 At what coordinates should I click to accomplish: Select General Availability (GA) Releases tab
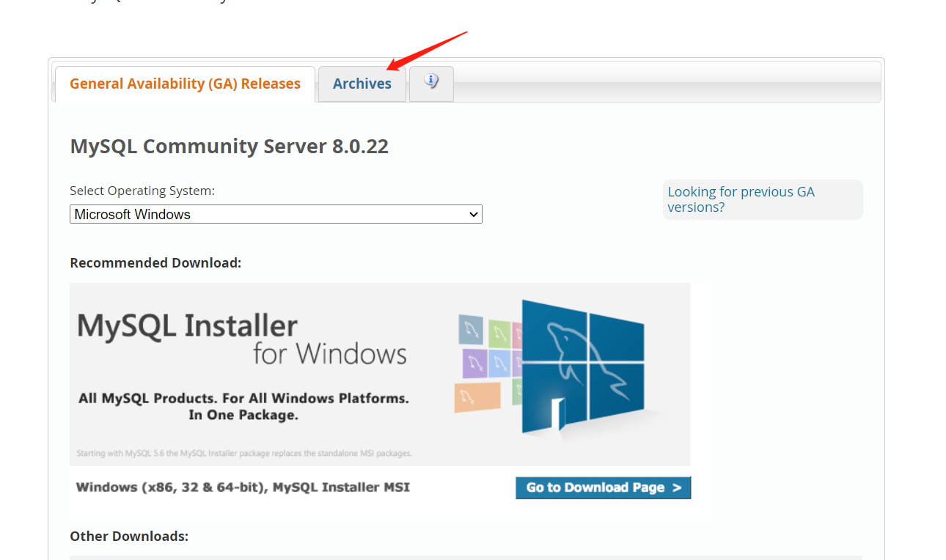click(x=185, y=84)
